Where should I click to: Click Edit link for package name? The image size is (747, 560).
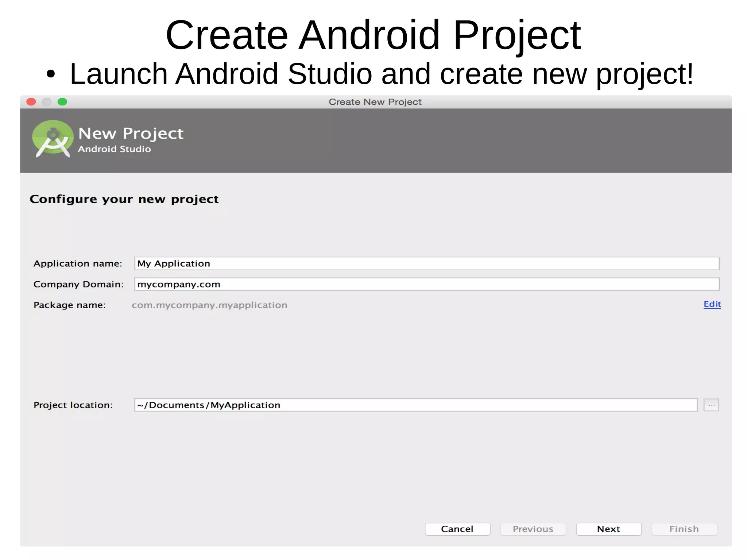tap(712, 304)
